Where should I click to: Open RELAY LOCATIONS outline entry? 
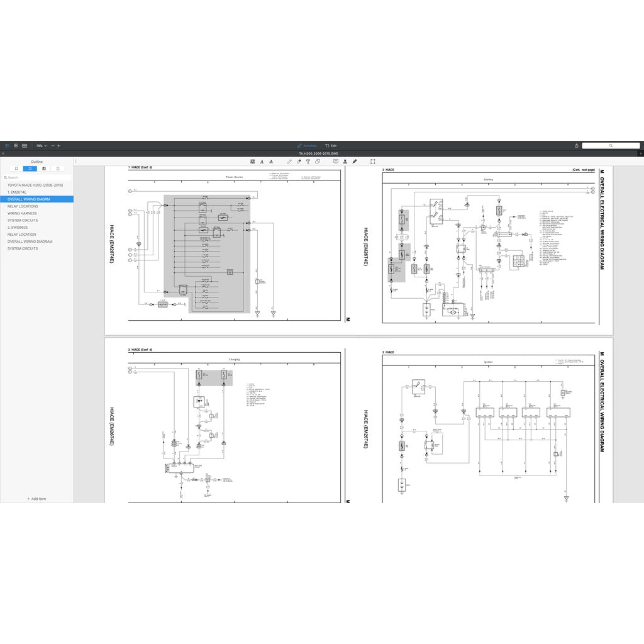[x=23, y=206]
